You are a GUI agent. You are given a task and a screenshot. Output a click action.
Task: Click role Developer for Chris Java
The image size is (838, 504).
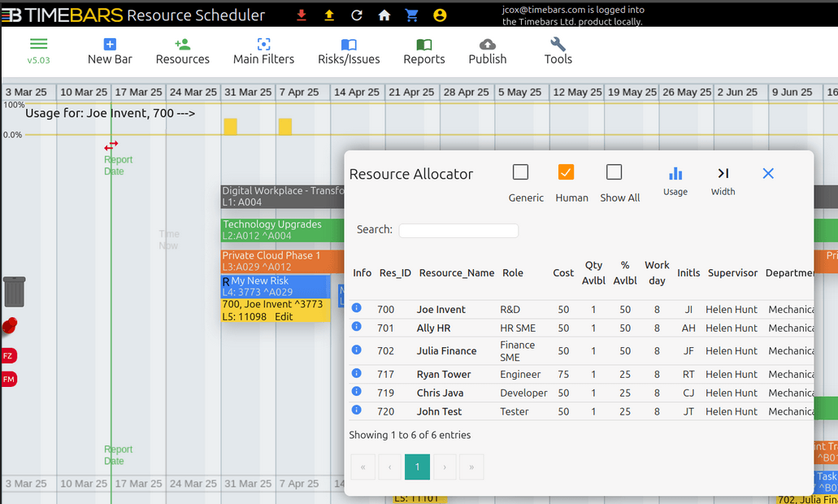(523, 393)
